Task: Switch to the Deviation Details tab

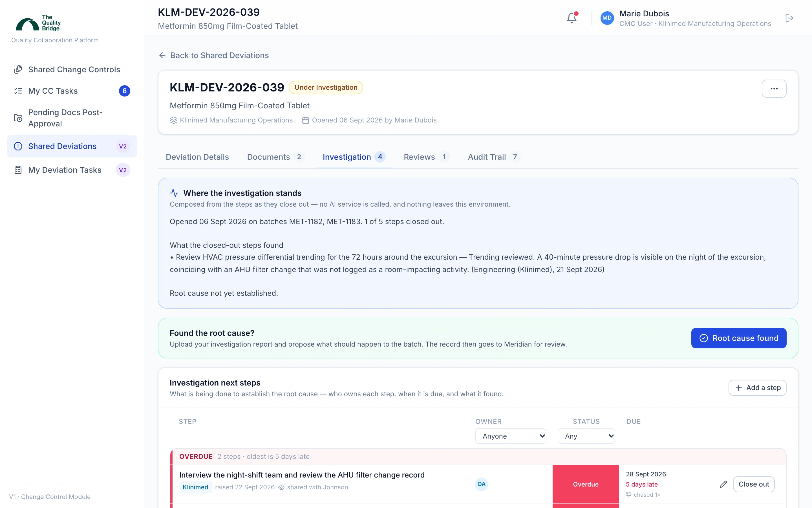Action: (x=197, y=157)
